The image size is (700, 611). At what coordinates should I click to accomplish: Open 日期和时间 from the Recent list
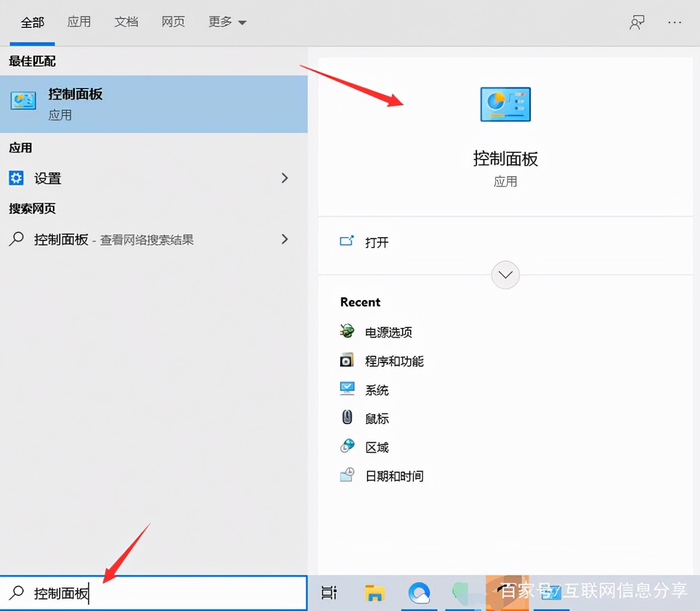(x=394, y=475)
